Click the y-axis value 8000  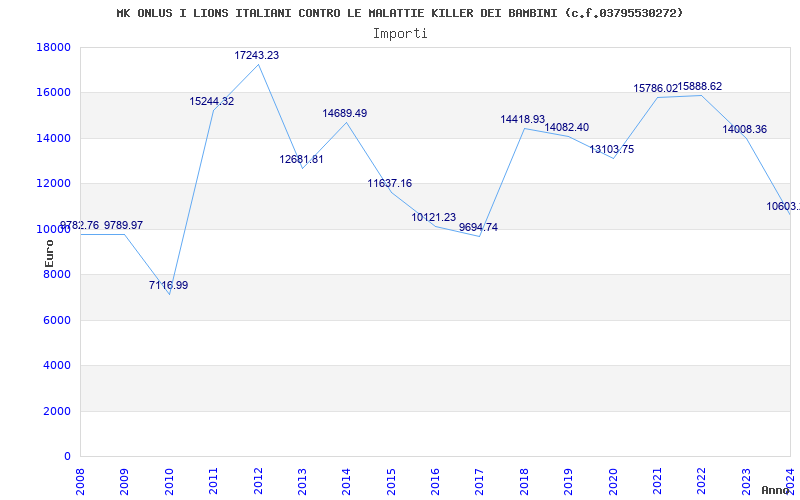pos(57,274)
